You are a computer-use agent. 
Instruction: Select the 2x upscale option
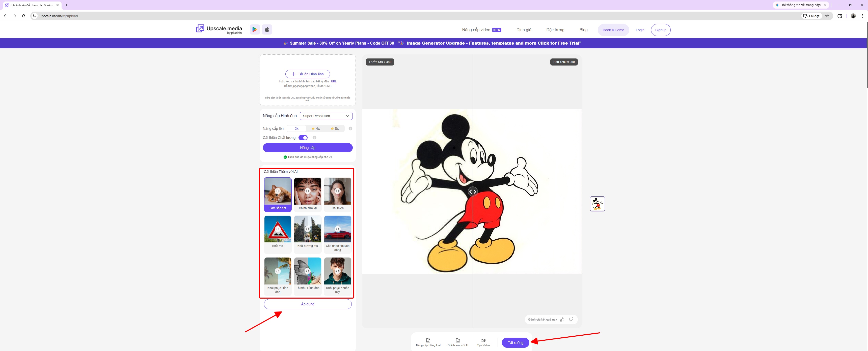[296, 129]
